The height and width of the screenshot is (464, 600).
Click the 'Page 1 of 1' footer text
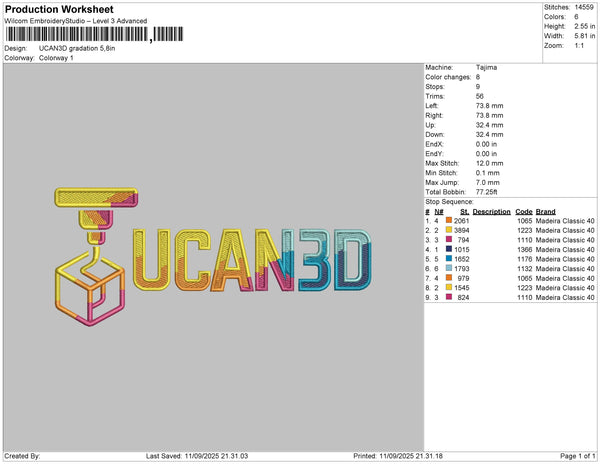(578, 456)
